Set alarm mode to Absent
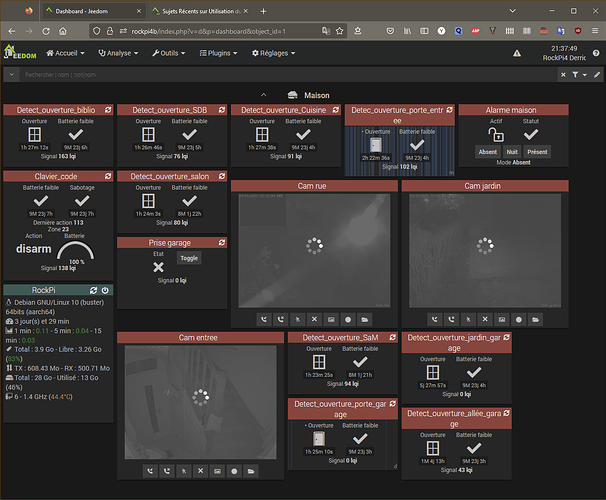Screen dimensions: 606x500 (487, 152)
